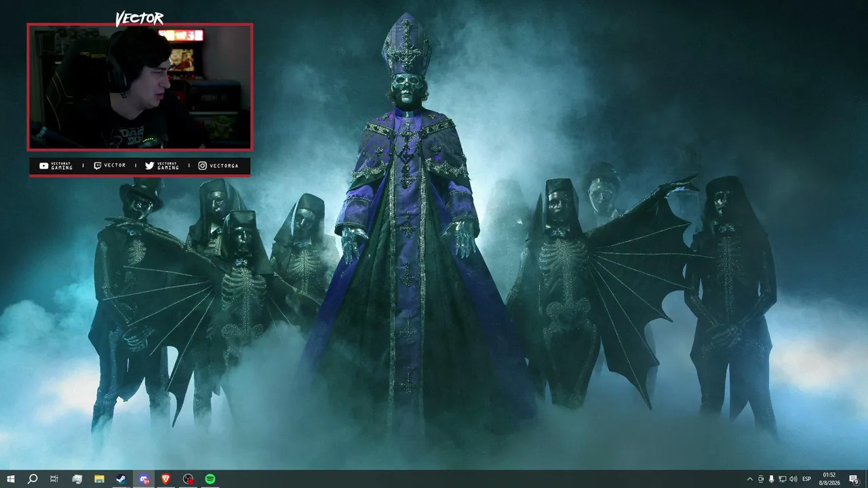Viewport: 868px width, 488px height.
Task: Open Task View from the taskbar
Action: [54, 479]
